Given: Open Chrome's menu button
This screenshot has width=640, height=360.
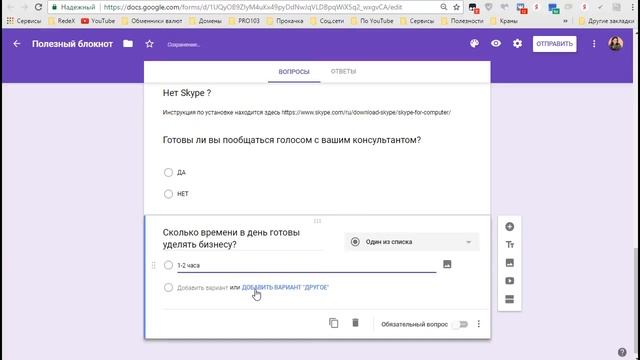Looking at the screenshot, I should tap(633, 7).
